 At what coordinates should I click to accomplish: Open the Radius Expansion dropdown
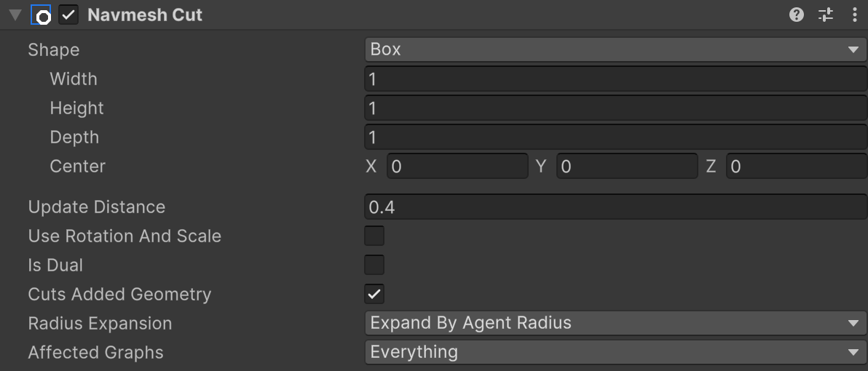[x=615, y=323]
